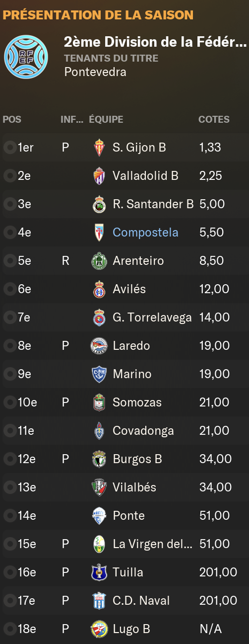Image resolution: width=249 pixels, height=644 pixels.
Task: Click the Burgos B team badge
Action: tap(99, 459)
